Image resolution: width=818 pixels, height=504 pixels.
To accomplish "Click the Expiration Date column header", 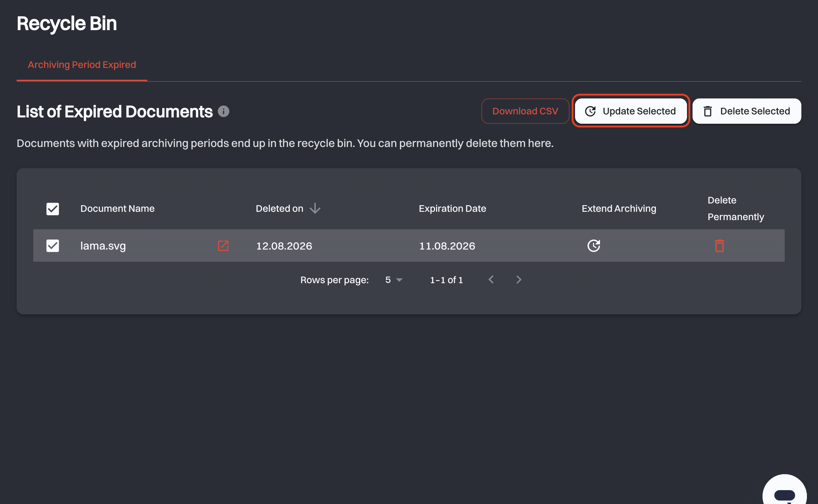I will 452,209.
